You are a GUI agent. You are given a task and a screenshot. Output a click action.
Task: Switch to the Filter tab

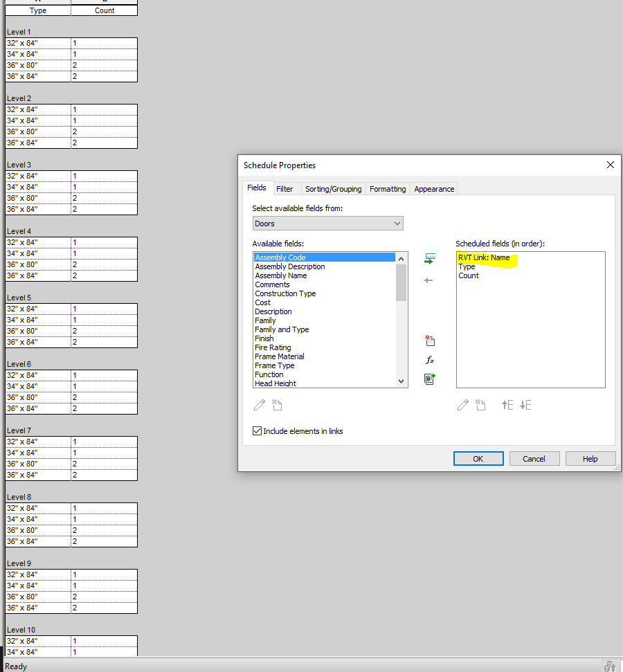(x=285, y=189)
